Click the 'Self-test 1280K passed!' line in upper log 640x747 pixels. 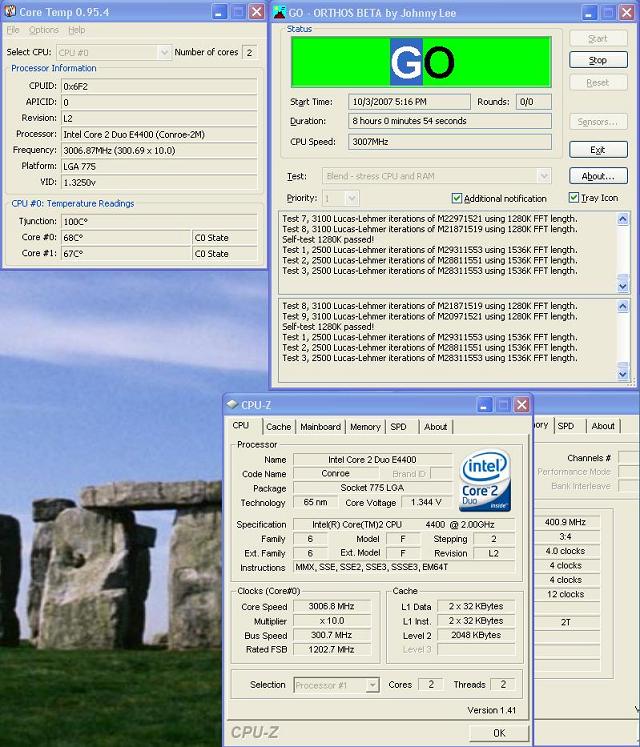pyautogui.click(x=328, y=239)
